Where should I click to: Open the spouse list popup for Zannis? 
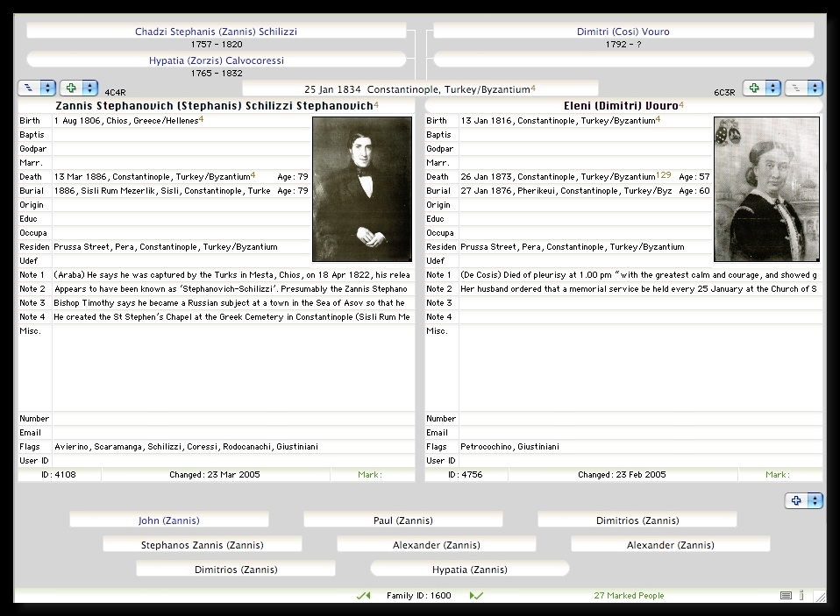click(37, 89)
